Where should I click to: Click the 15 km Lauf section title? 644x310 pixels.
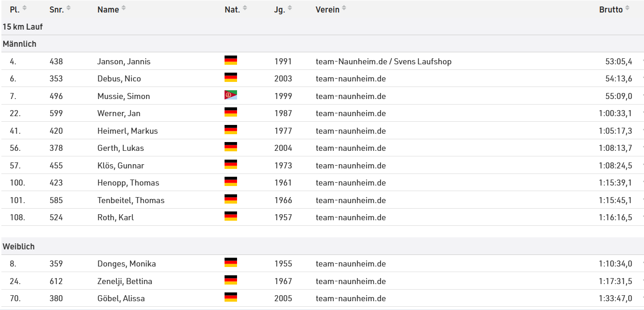[23, 27]
